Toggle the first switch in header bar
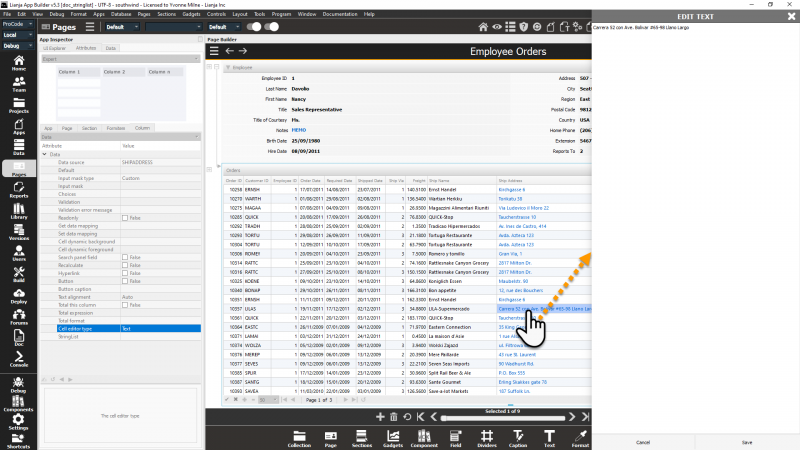Image resolution: width=800 pixels, height=450 pixels. point(254,27)
